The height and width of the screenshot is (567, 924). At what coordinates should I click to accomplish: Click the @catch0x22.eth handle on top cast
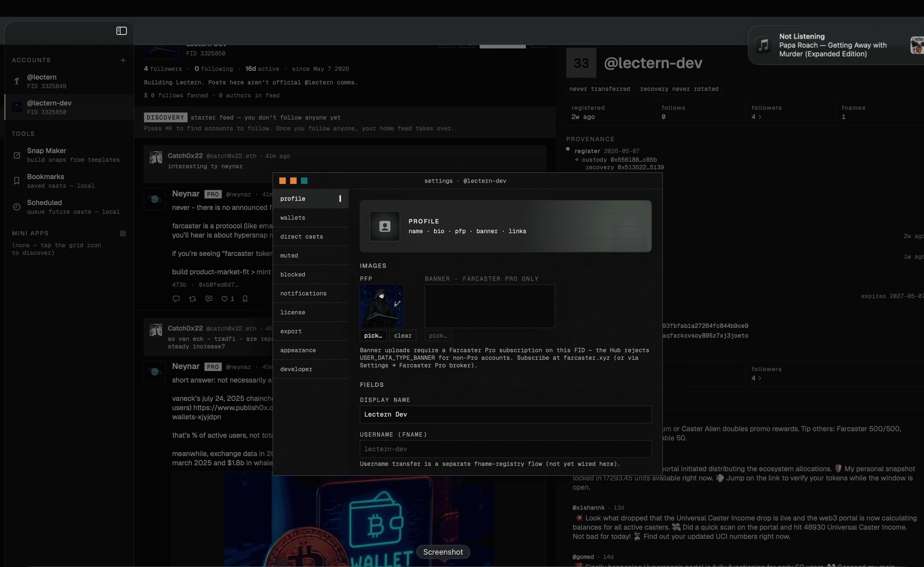(x=231, y=156)
